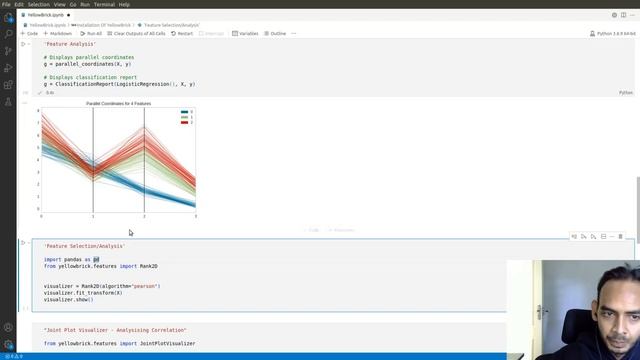640x360 pixels.
Task: Click the status bar errors and warnings indicator
Action: [x=14, y=356]
